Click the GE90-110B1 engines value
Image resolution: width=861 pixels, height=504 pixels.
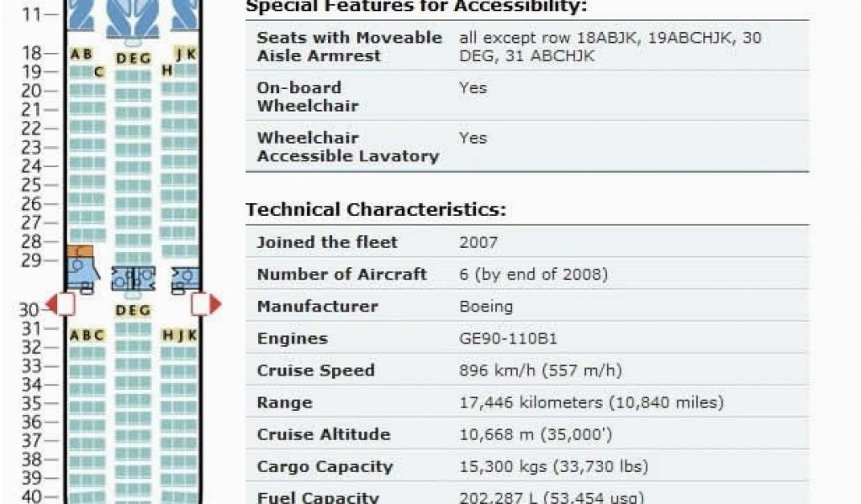[x=508, y=339]
